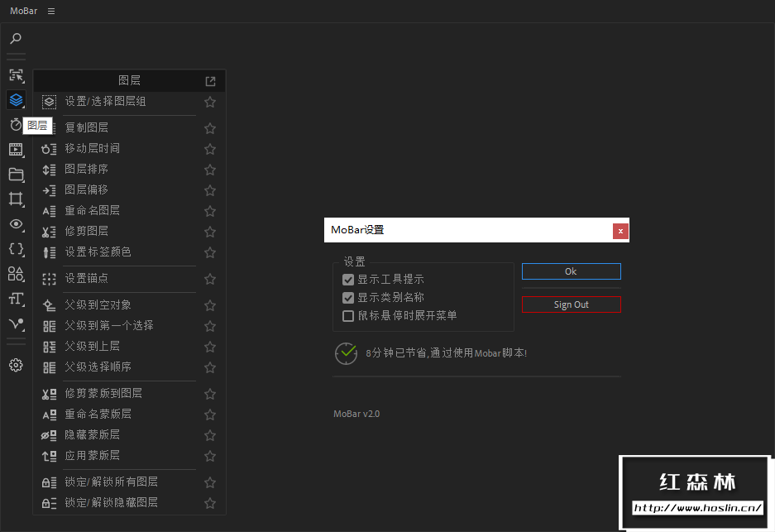This screenshot has height=532, width=775.
Task: Click the 锁定/解锁隐藏图层 lock icon
Action: point(49,503)
